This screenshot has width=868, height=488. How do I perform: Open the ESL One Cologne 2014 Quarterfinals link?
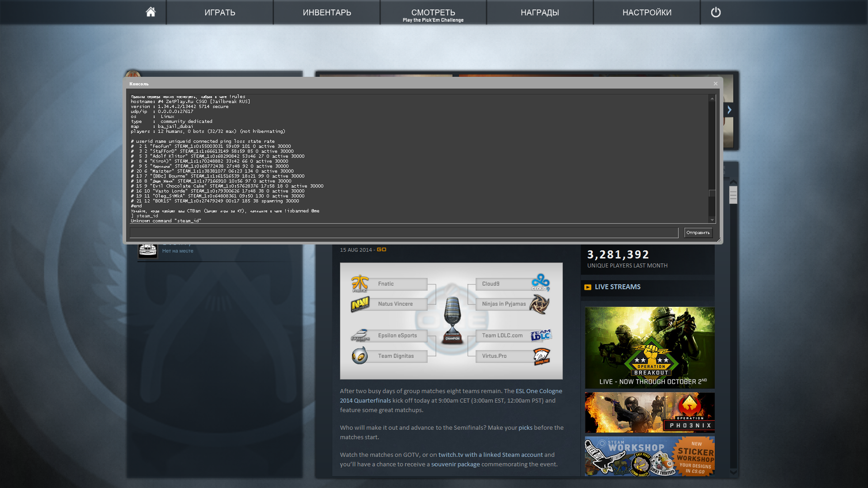[539, 391]
